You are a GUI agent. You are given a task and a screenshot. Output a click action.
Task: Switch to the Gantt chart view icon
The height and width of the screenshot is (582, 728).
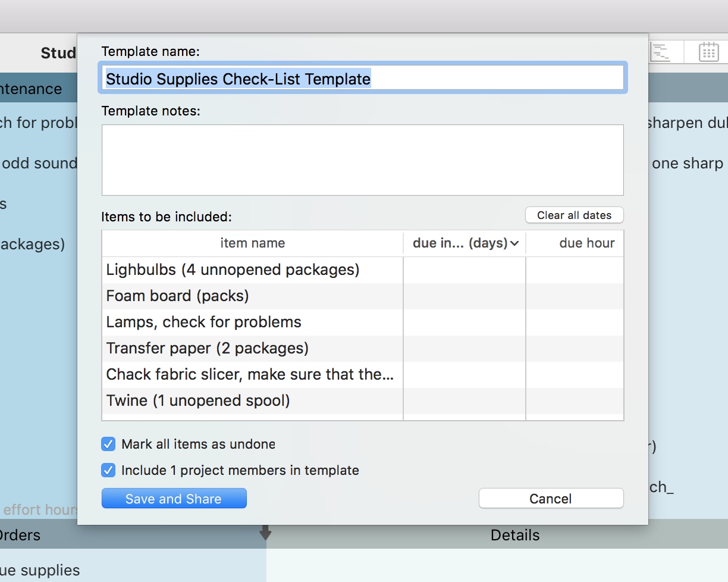click(x=660, y=52)
